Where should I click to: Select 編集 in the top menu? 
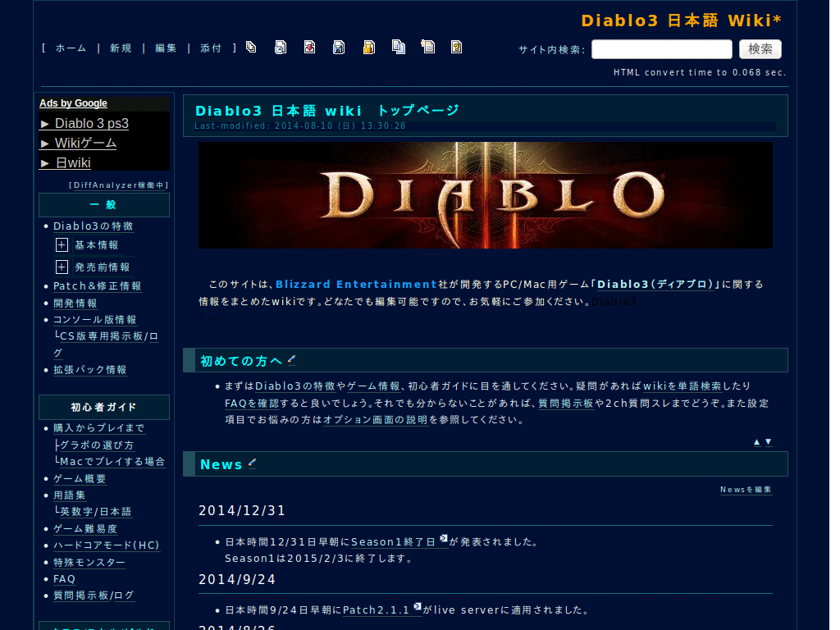166,48
